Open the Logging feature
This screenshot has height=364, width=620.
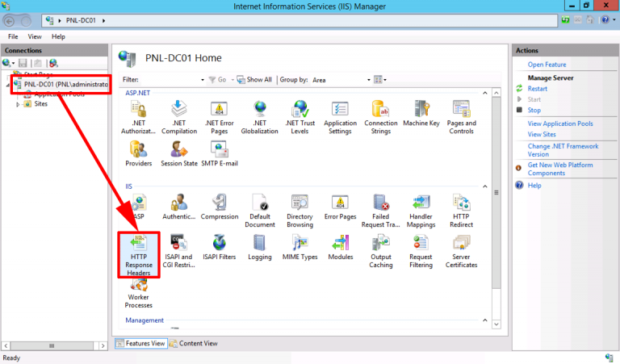point(260,247)
